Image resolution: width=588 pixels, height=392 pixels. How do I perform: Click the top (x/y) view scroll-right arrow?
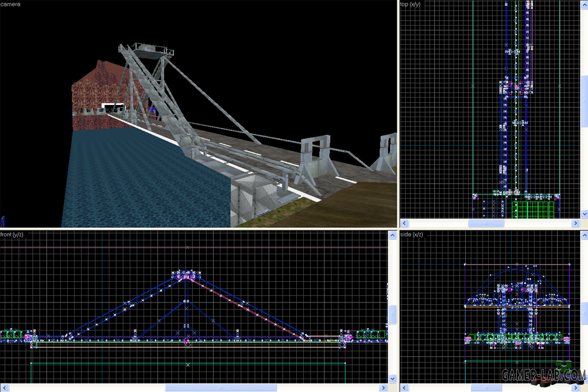(575, 223)
